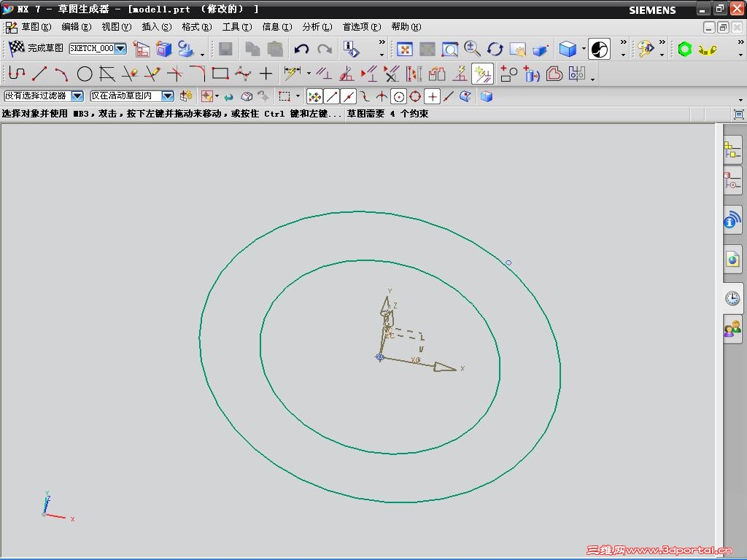Toggle the End Point snap

pos(332,97)
